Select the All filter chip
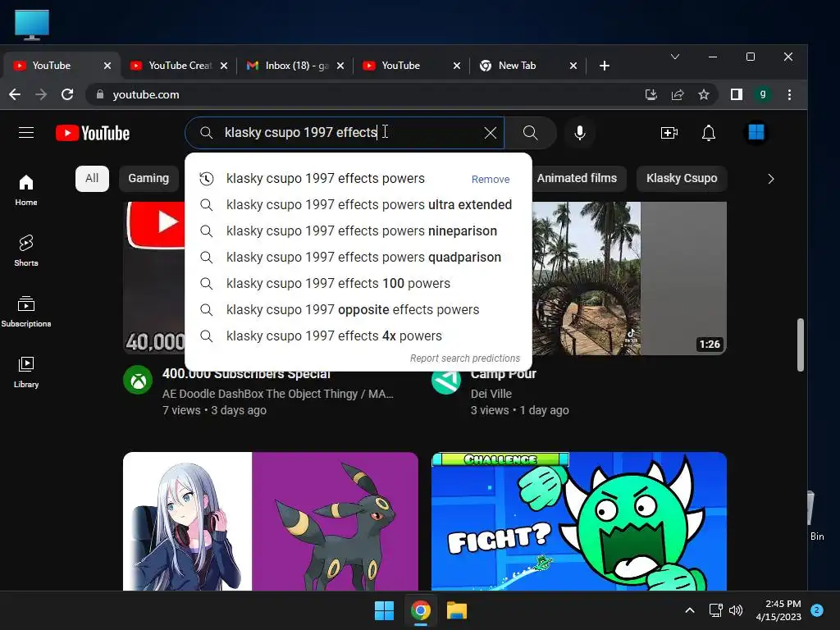840x630 pixels. point(92,178)
